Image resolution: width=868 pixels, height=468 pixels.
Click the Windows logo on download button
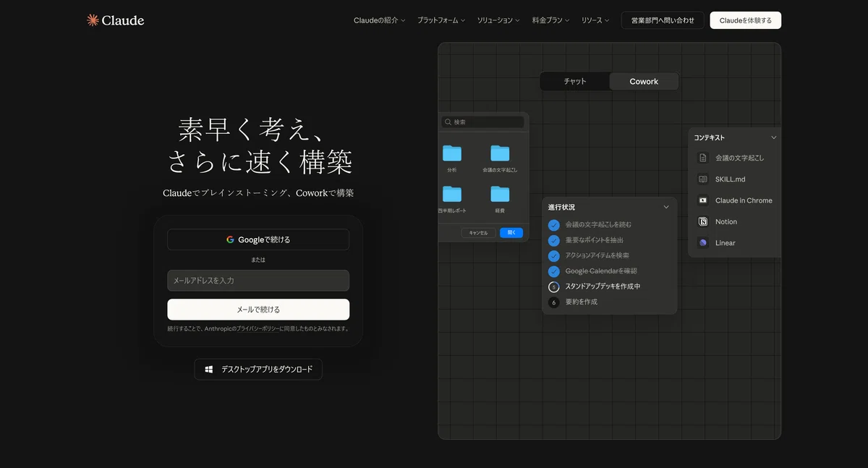[209, 369]
